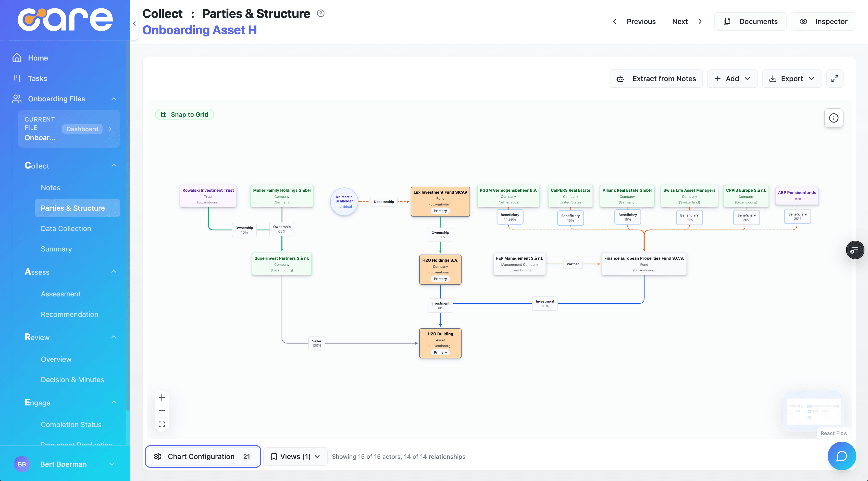Open the Export dropdown
868x481 pixels.
(791, 79)
